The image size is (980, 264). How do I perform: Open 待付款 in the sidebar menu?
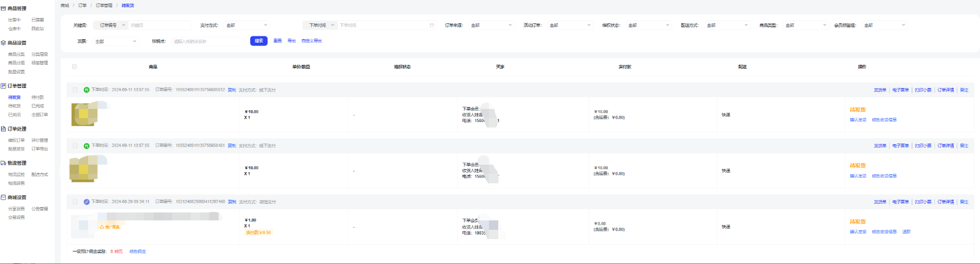point(38,97)
